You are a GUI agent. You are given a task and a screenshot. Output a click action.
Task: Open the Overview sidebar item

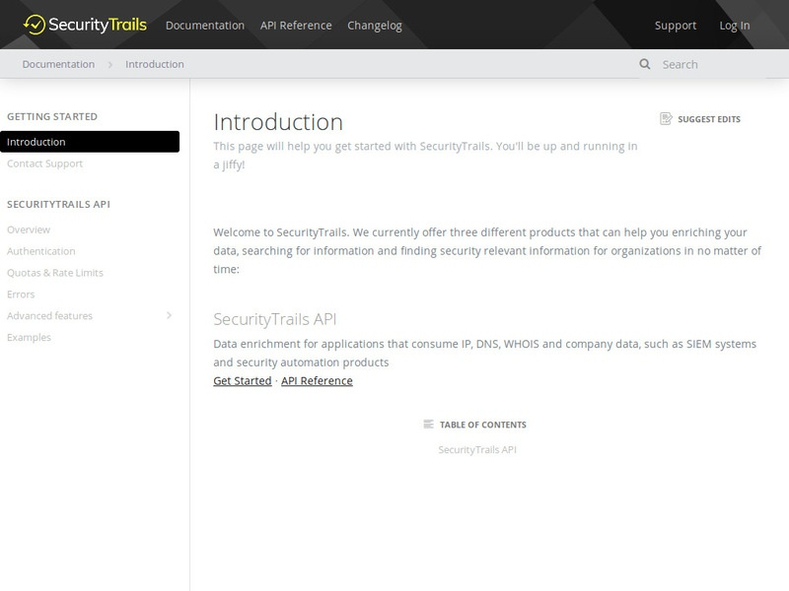coord(29,230)
